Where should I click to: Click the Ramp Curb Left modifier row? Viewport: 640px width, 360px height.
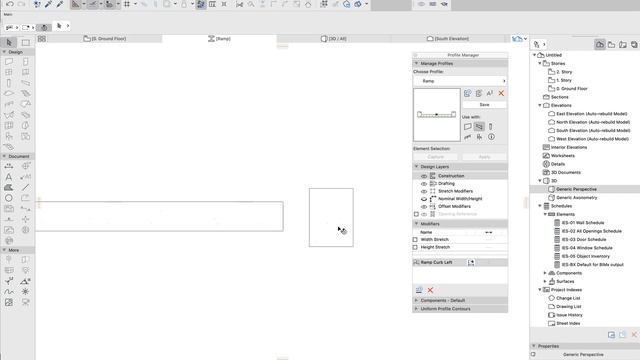(x=460, y=262)
